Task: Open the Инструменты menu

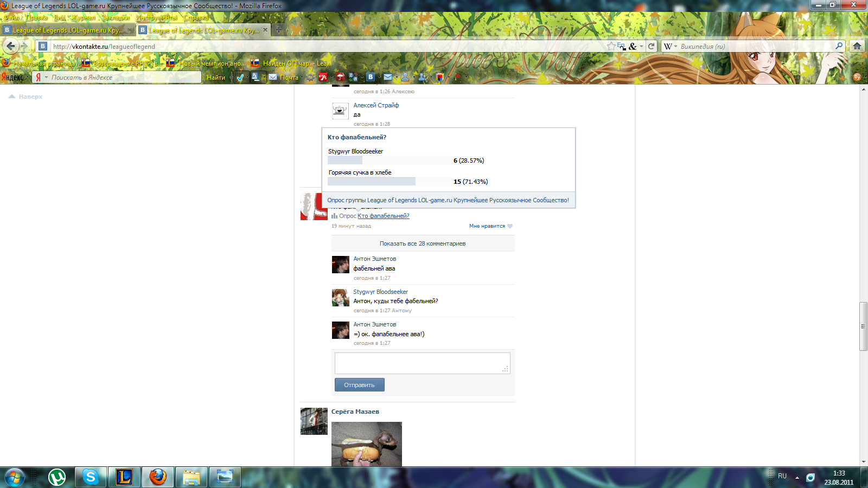Action: point(157,17)
